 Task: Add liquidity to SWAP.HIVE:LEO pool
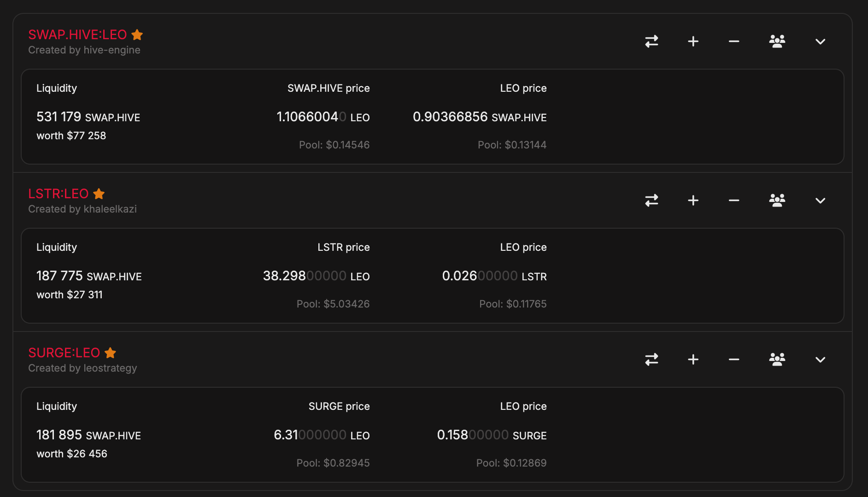coord(693,41)
